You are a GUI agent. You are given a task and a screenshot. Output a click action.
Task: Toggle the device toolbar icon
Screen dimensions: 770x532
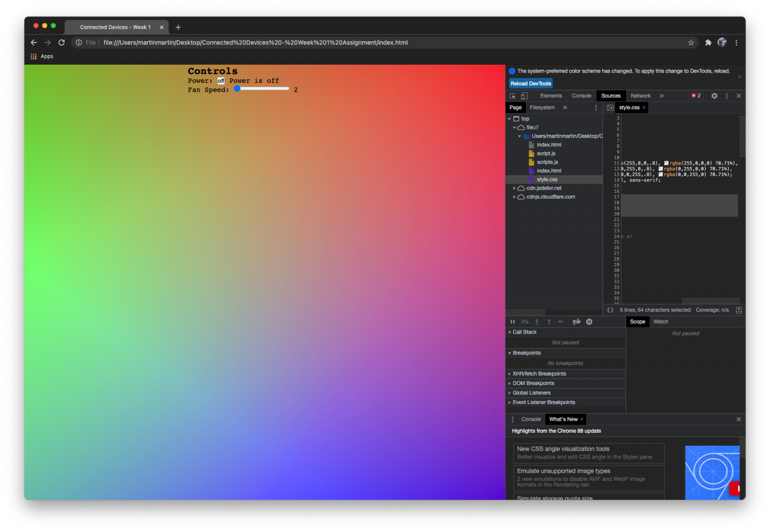[x=524, y=96]
